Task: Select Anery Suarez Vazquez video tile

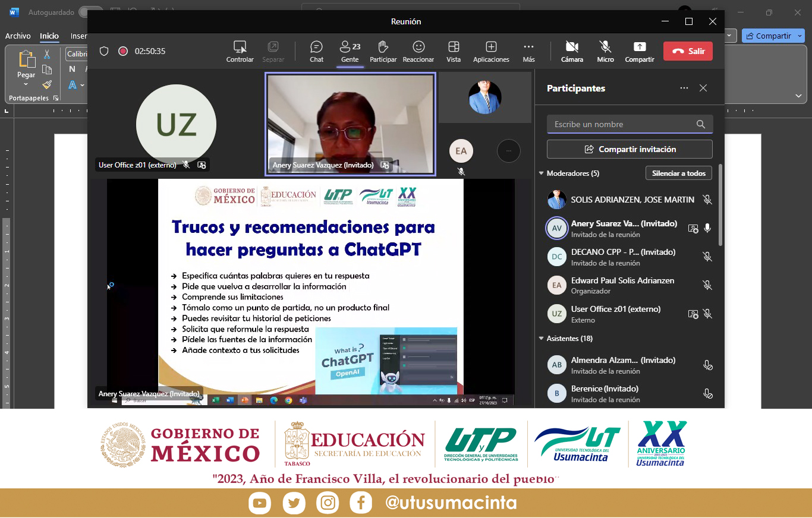Action: click(x=350, y=124)
